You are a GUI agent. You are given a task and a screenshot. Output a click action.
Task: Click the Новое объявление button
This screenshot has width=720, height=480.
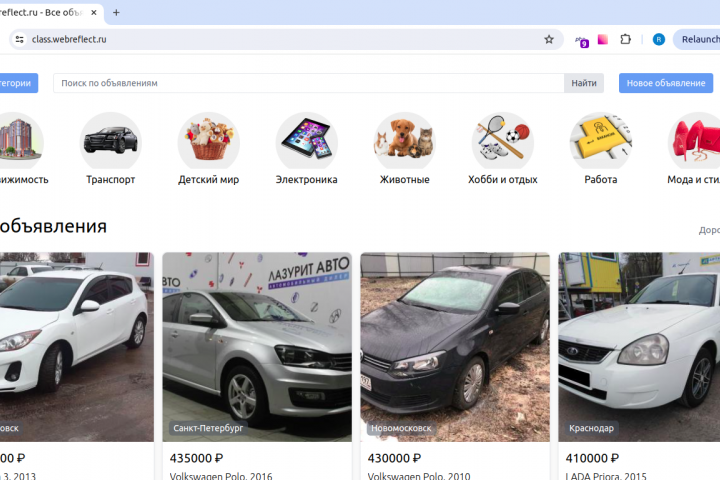[666, 83]
